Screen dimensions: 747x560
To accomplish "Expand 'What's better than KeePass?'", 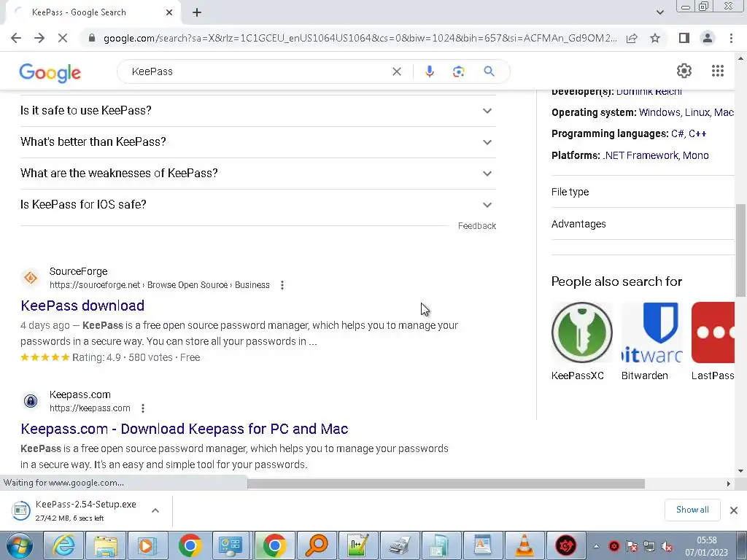I will click(x=258, y=142).
